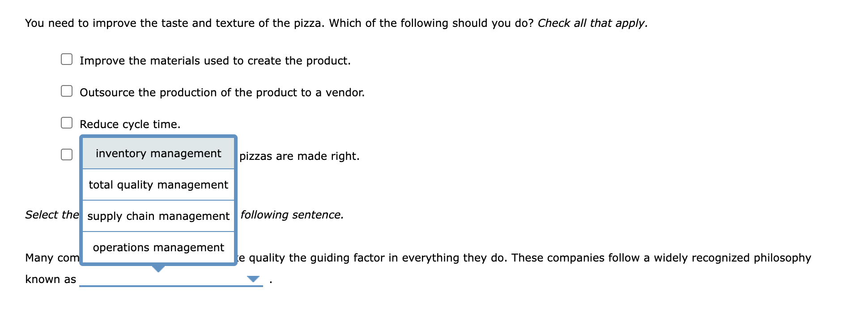This screenshot has height=309, width=868.
Task: Click the highlighted 'inventory management' entry
Action: tap(158, 154)
